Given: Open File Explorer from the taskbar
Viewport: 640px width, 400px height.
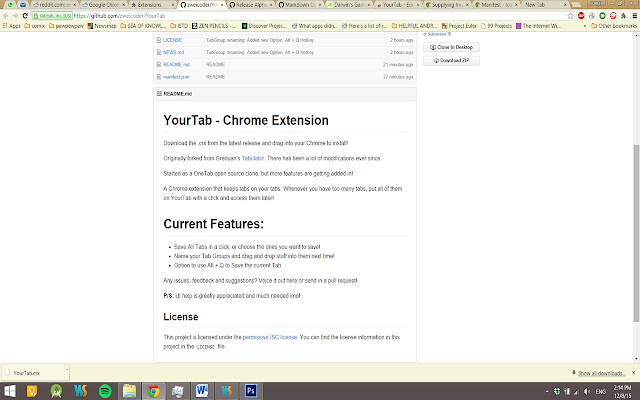Looking at the screenshot, I should 129,391.
